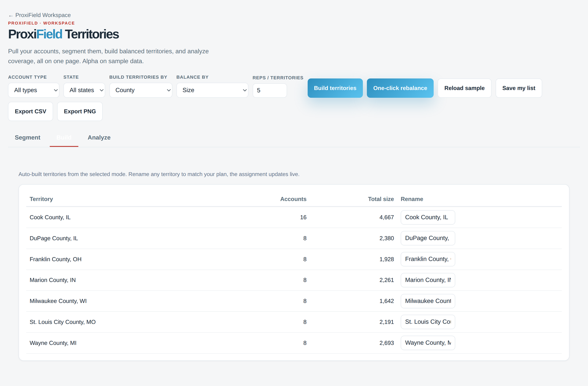
Task: Open the Account Type dropdown
Action: point(34,90)
